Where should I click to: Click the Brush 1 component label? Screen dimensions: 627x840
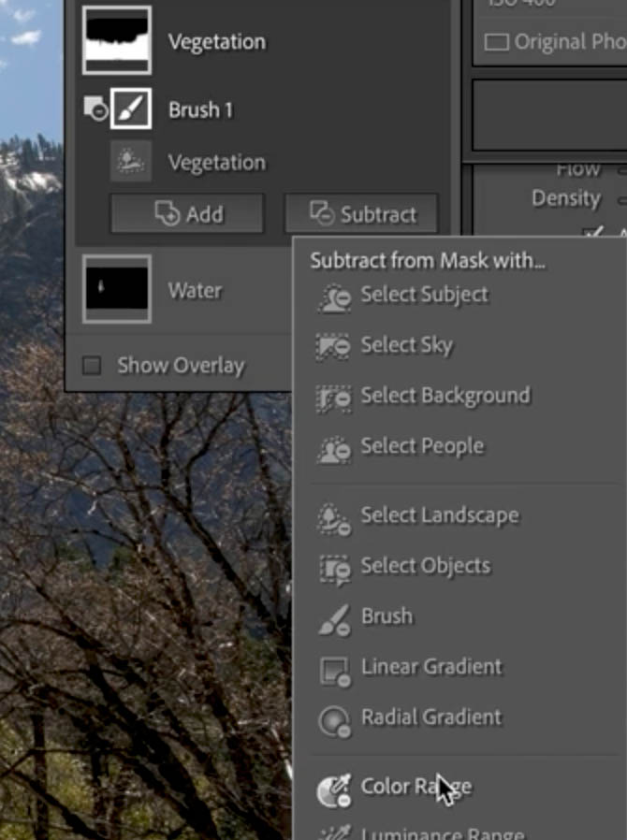pyautogui.click(x=200, y=109)
